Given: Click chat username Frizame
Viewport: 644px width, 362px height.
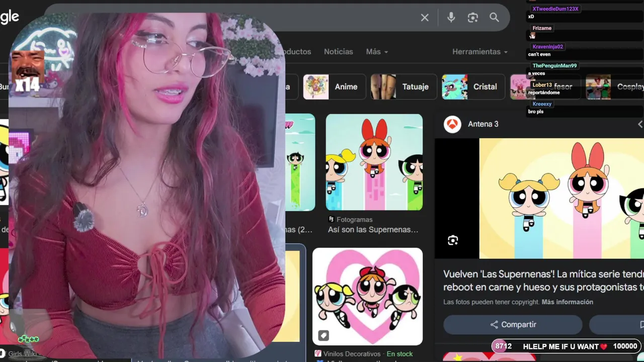Looking at the screenshot, I should coord(542,28).
